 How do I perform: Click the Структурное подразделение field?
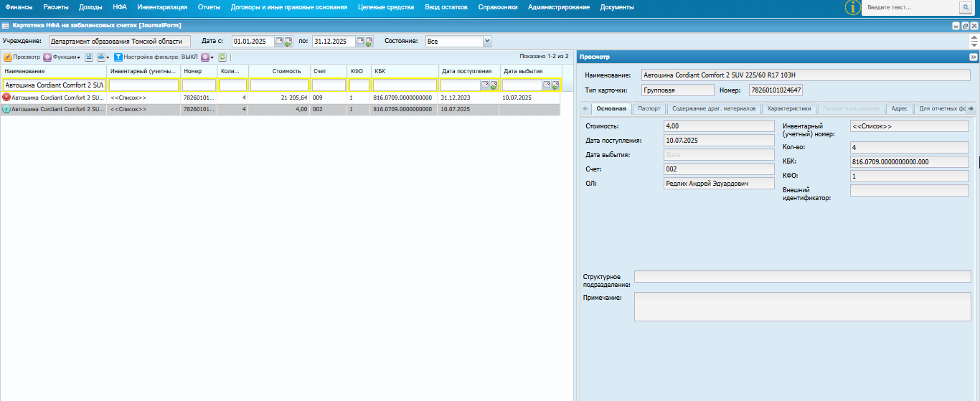[x=803, y=277]
